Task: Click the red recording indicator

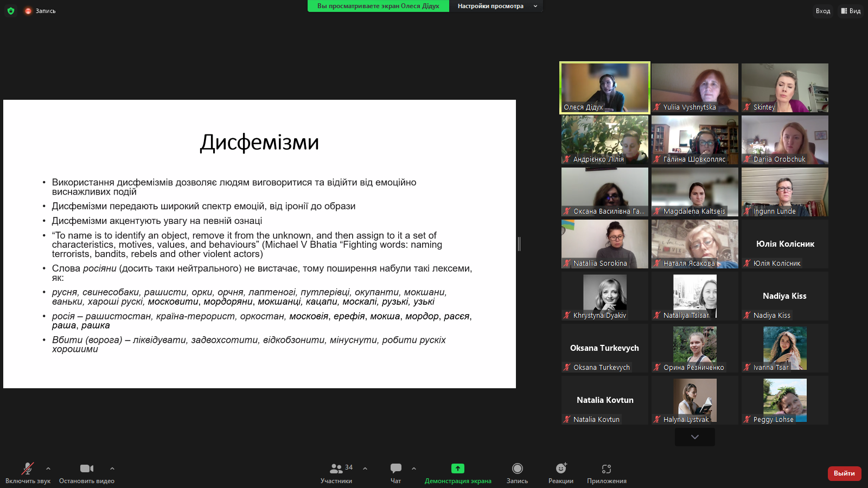Action: [28, 11]
